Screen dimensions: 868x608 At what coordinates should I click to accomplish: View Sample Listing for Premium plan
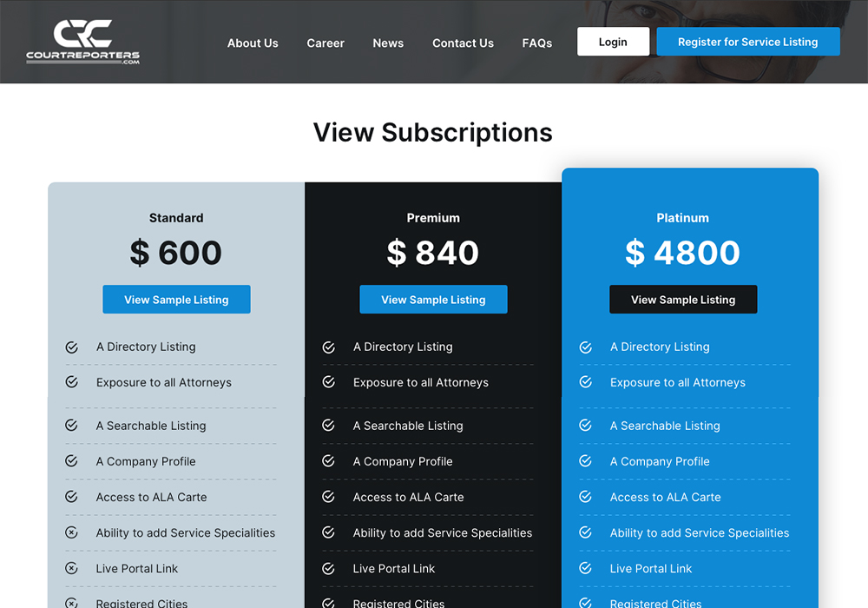click(x=433, y=300)
